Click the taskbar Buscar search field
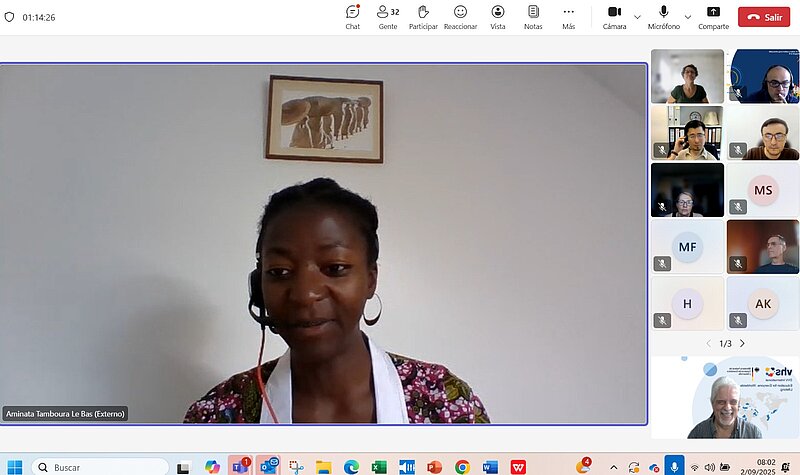This screenshot has height=475, width=800. pos(100,466)
